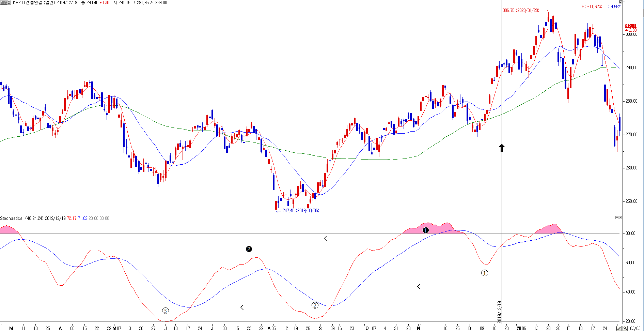Select the Stochastics (40,24,24) indicator title
Screen dimensions: 644x331
point(22,219)
